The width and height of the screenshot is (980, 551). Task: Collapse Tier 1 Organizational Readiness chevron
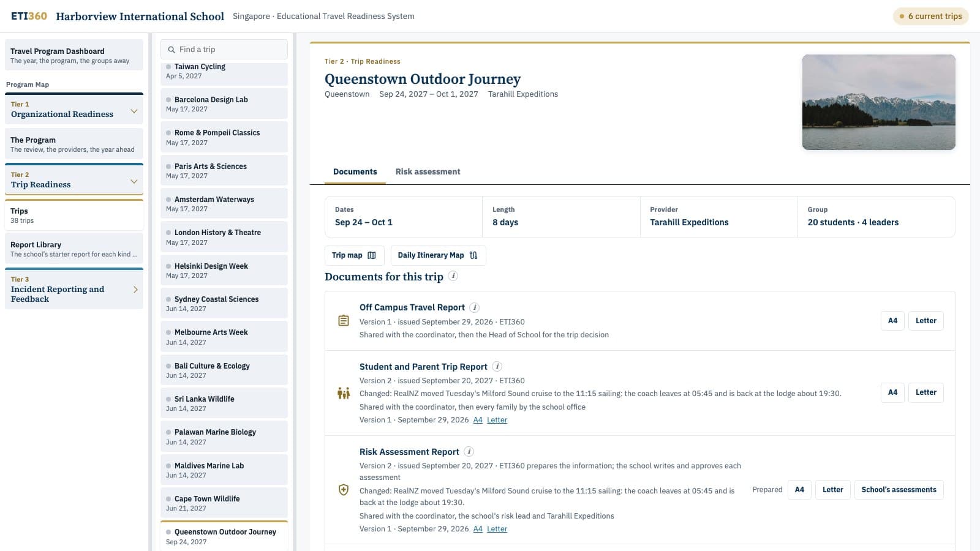(134, 111)
